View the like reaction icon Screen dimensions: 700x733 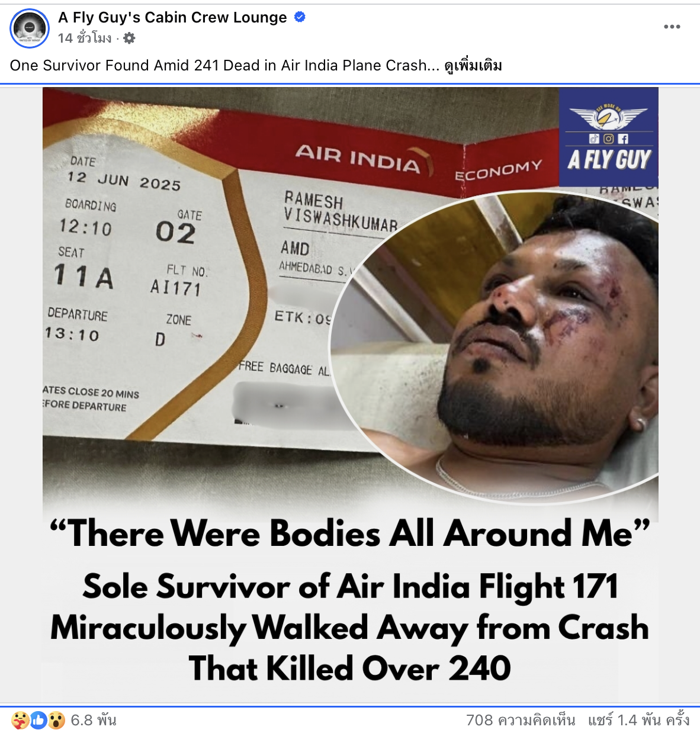(x=38, y=720)
